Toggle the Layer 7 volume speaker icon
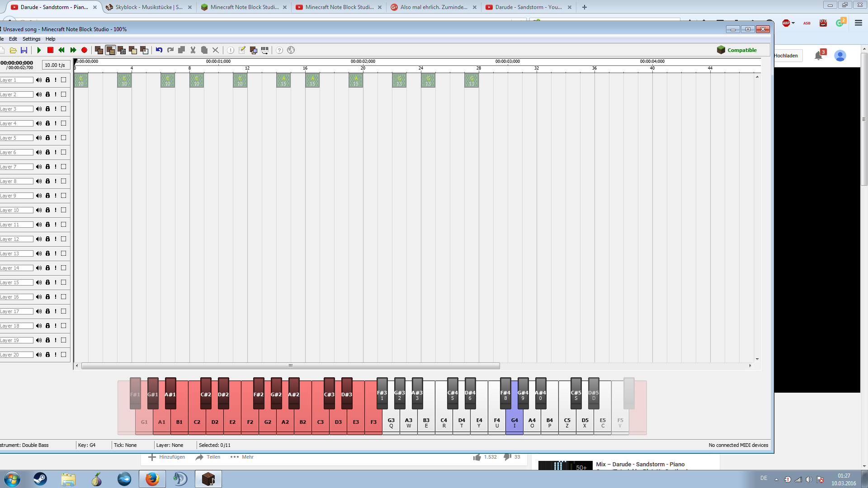868x488 pixels. 39,167
